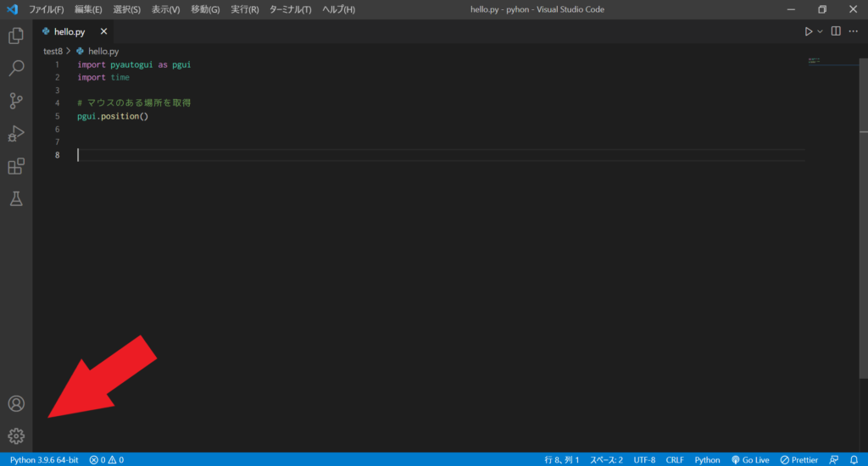Viewport: 868px width, 466px height.
Task: Open the Source Control view
Action: 16,101
